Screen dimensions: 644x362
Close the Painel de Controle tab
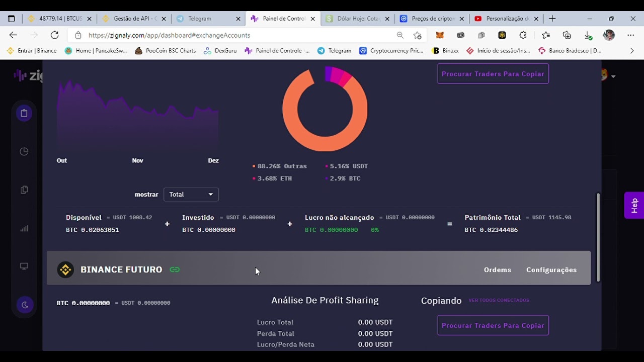pyautogui.click(x=312, y=19)
